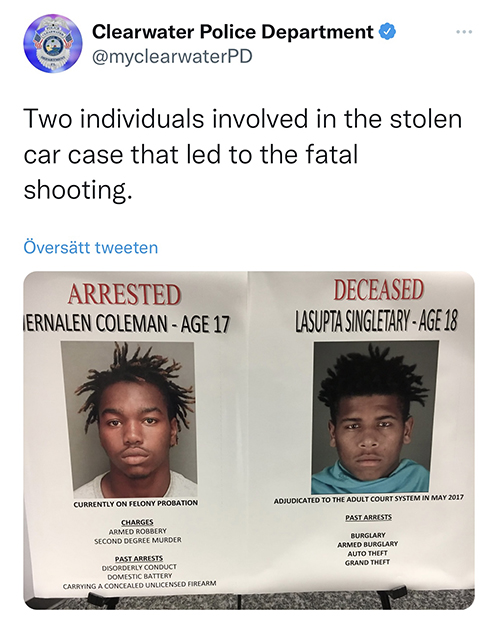The width and height of the screenshot is (498, 630).
Task: Click the red DECEASED heading in the image
Action: click(378, 290)
